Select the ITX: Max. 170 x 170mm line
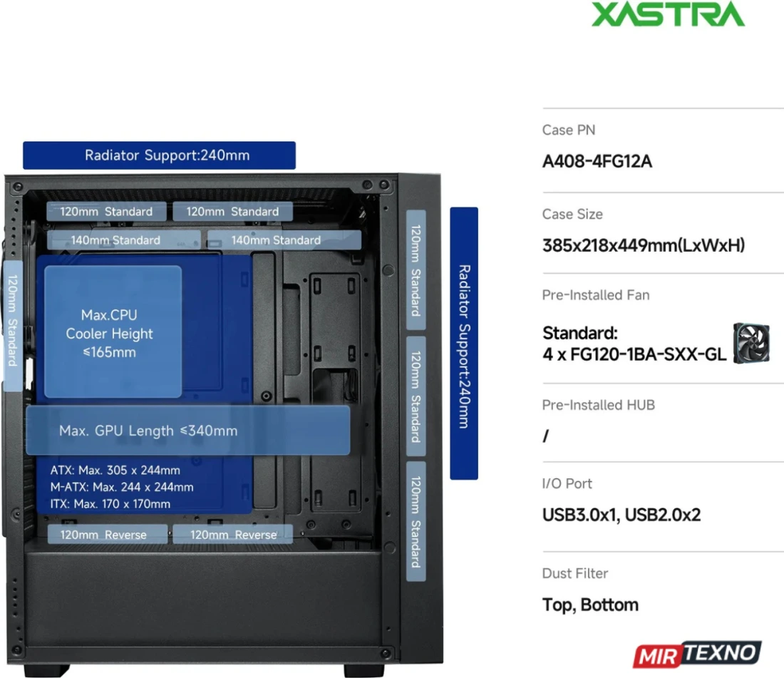This screenshot has height=678, width=784. 110,504
